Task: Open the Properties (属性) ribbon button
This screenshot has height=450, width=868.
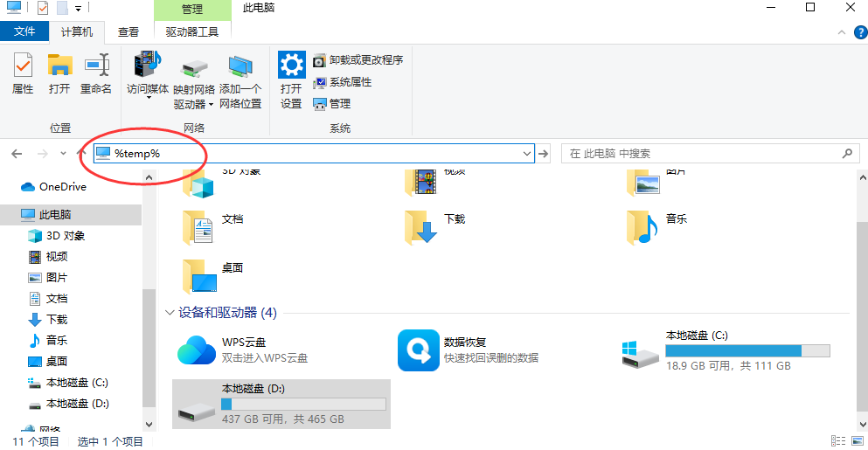Action: coord(23,74)
